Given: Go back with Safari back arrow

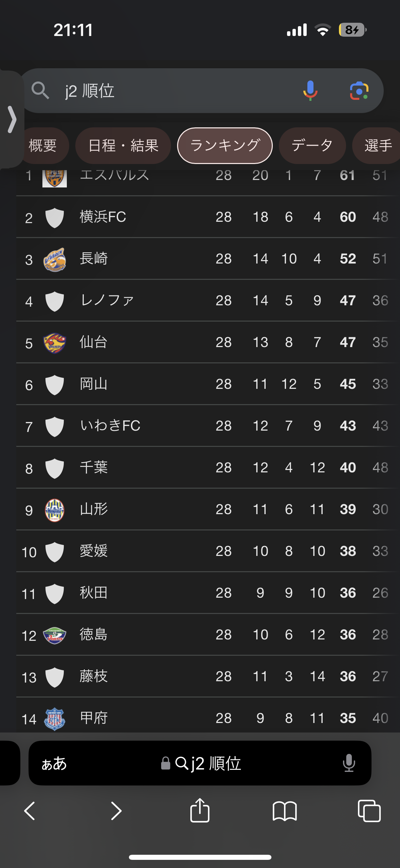Looking at the screenshot, I should 30,811.
